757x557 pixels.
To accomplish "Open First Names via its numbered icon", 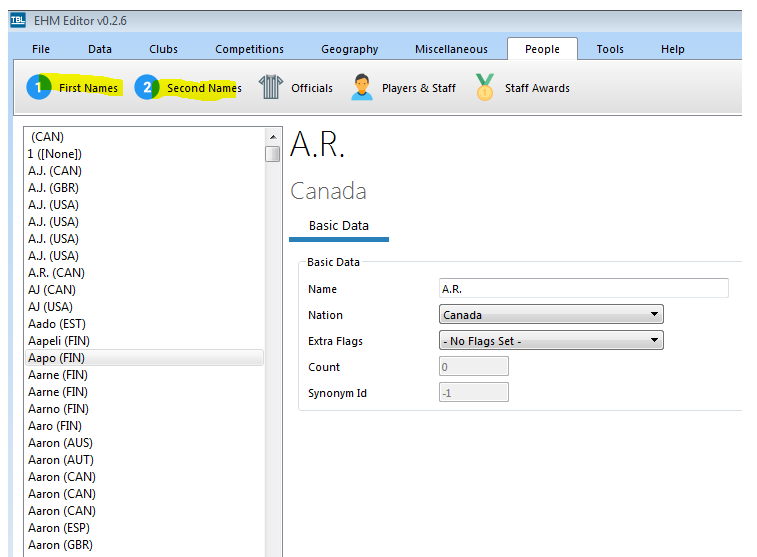I will click(39, 87).
